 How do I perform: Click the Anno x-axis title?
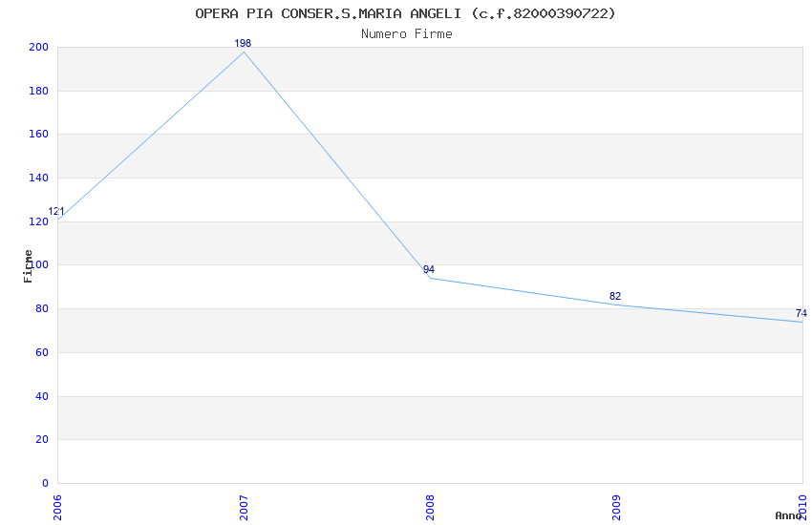click(x=788, y=515)
